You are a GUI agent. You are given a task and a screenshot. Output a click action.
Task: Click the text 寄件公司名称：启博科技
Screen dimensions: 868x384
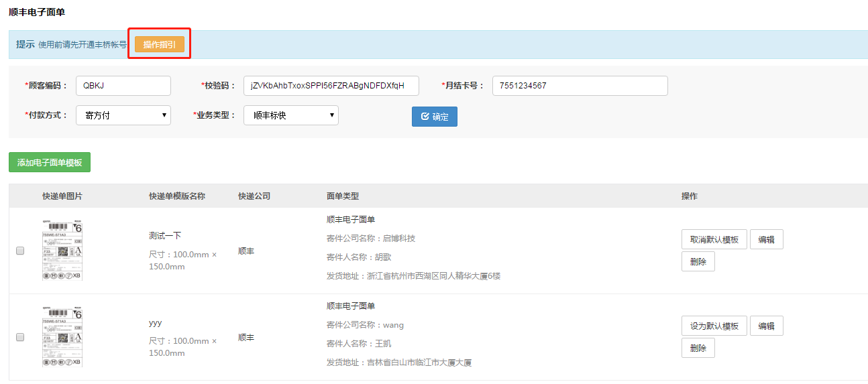(x=371, y=239)
